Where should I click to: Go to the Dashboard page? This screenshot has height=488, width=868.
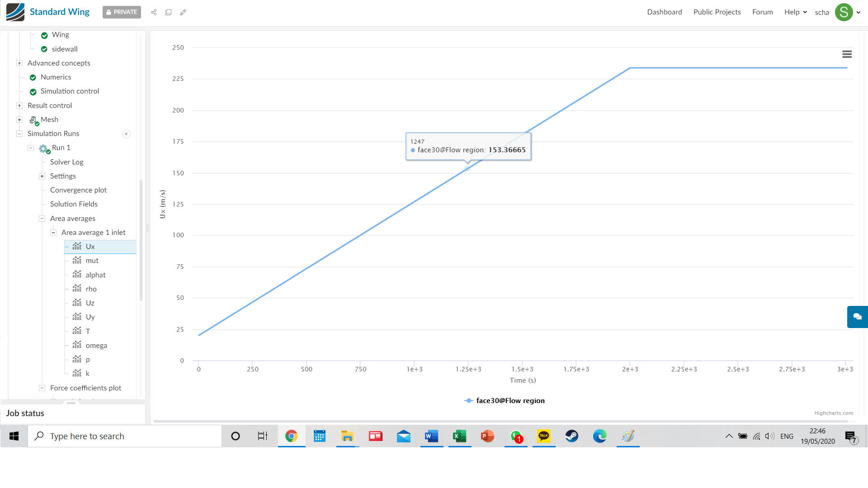point(664,12)
